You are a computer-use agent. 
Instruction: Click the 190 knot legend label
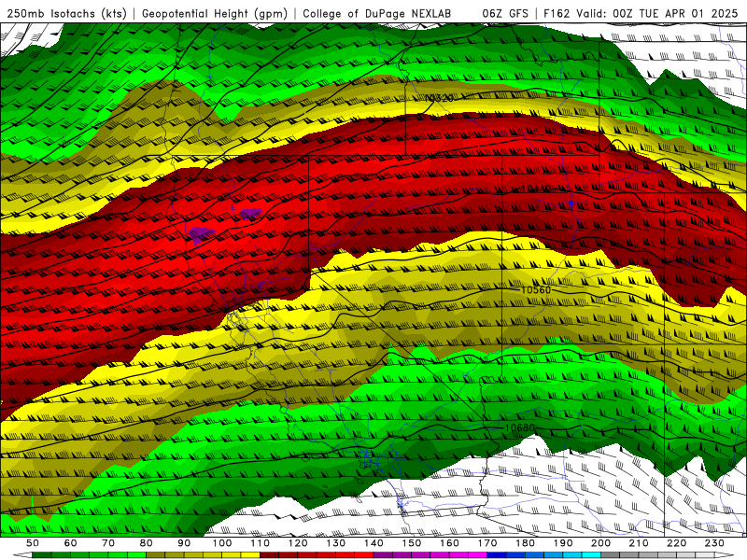click(563, 543)
